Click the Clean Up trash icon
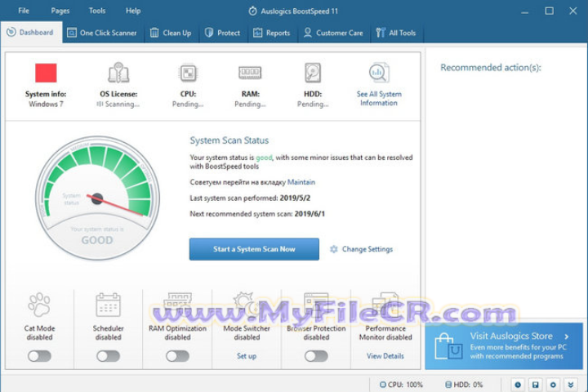This screenshot has height=392, width=588. coord(154,33)
